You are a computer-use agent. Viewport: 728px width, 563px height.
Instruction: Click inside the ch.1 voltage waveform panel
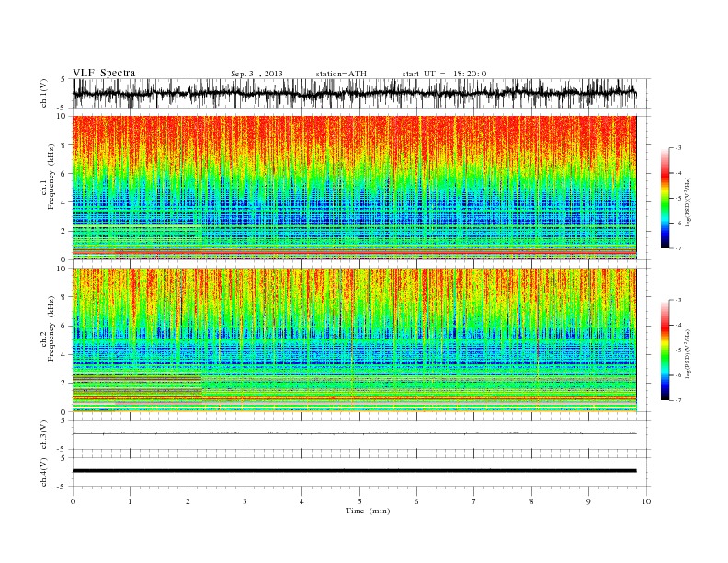point(361,93)
